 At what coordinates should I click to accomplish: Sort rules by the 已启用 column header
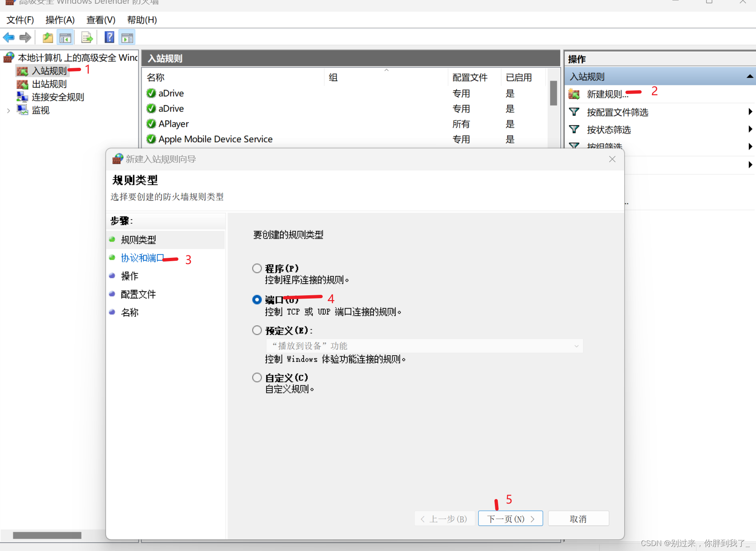point(523,77)
